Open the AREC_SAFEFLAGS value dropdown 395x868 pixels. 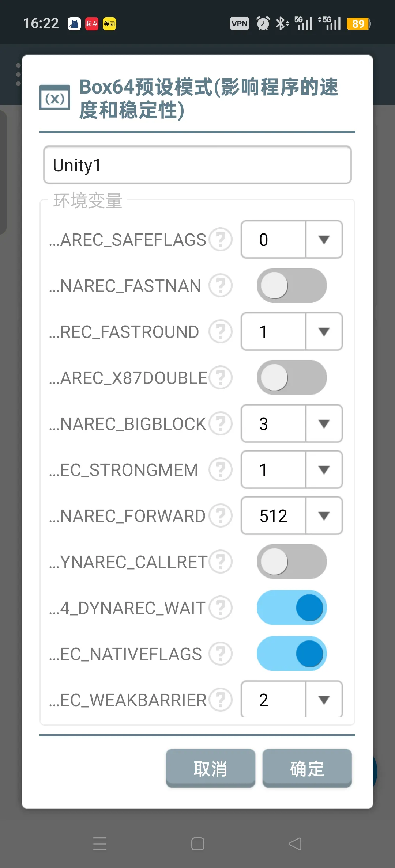click(x=291, y=240)
